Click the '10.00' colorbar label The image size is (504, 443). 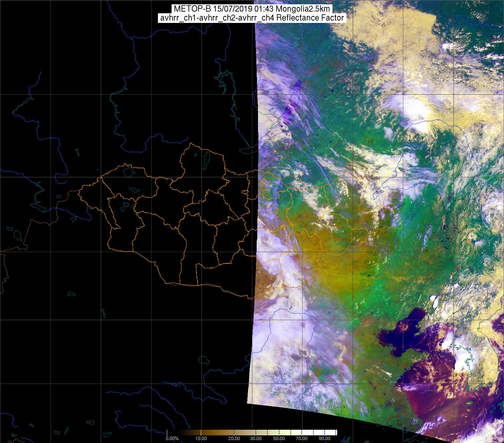click(201, 439)
